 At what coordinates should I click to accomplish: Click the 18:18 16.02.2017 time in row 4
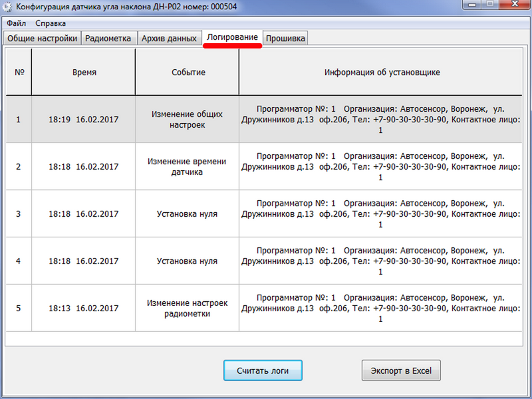(x=84, y=261)
